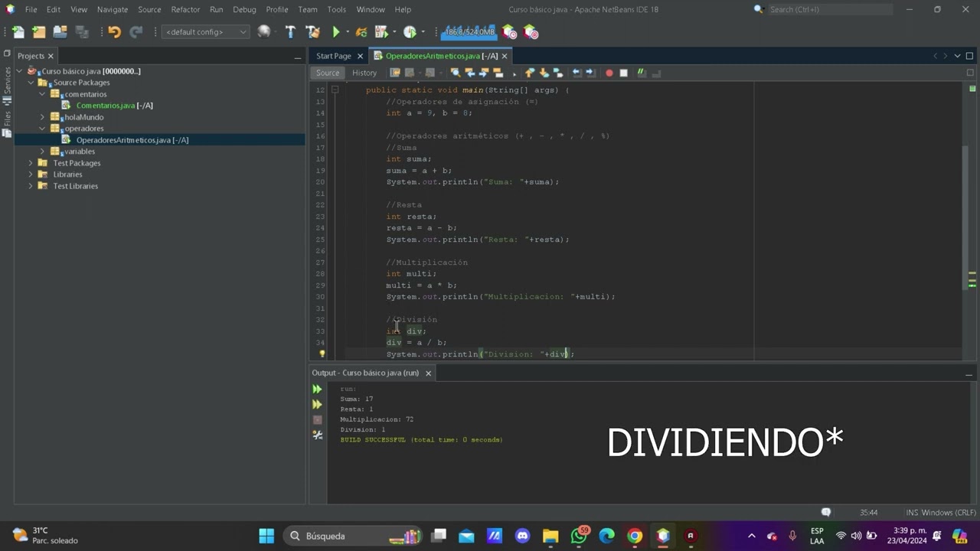Toggle Highlight Search in editor toolbar
This screenshot has height=551, width=980.
[498, 73]
